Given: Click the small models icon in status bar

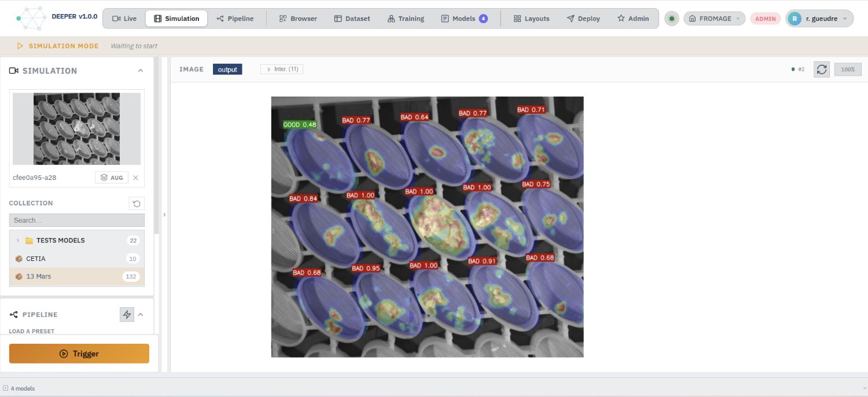Looking at the screenshot, I should pos(5,388).
